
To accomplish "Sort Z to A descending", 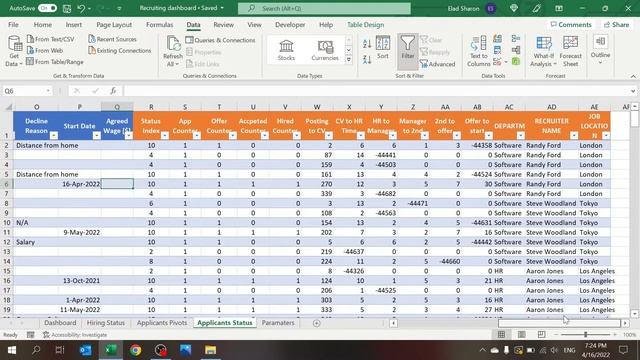I will click(x=367, y=60).
